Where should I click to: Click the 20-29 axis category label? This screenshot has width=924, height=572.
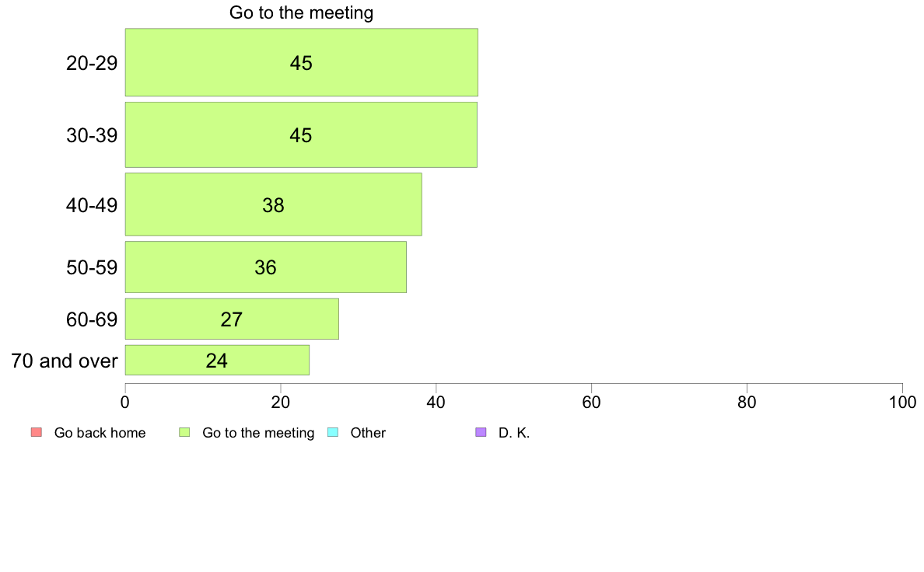click(92, 63)
